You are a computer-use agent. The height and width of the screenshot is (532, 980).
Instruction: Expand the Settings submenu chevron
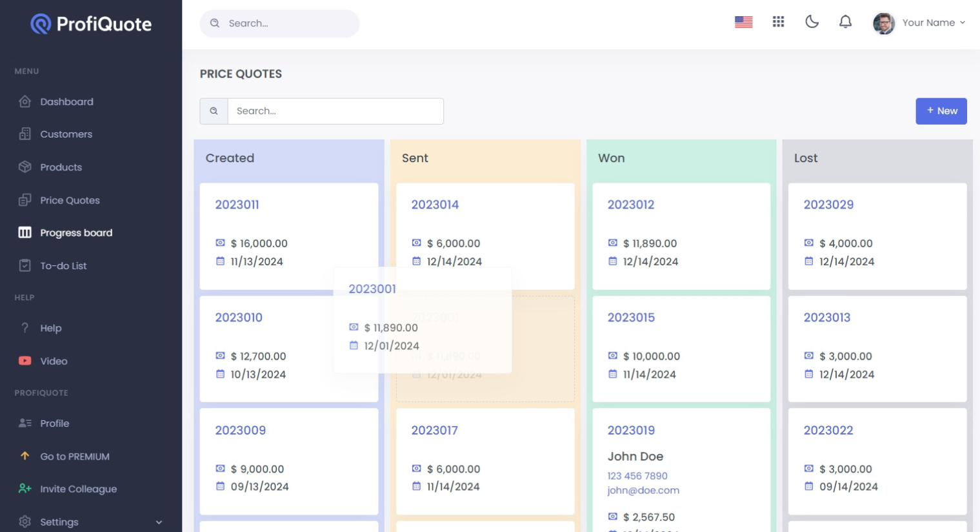[x=159, y=522]
